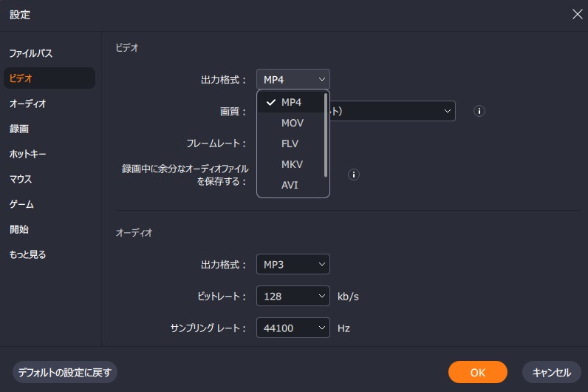Choose AVI in the format dropdown list

(x=291, y=185)
